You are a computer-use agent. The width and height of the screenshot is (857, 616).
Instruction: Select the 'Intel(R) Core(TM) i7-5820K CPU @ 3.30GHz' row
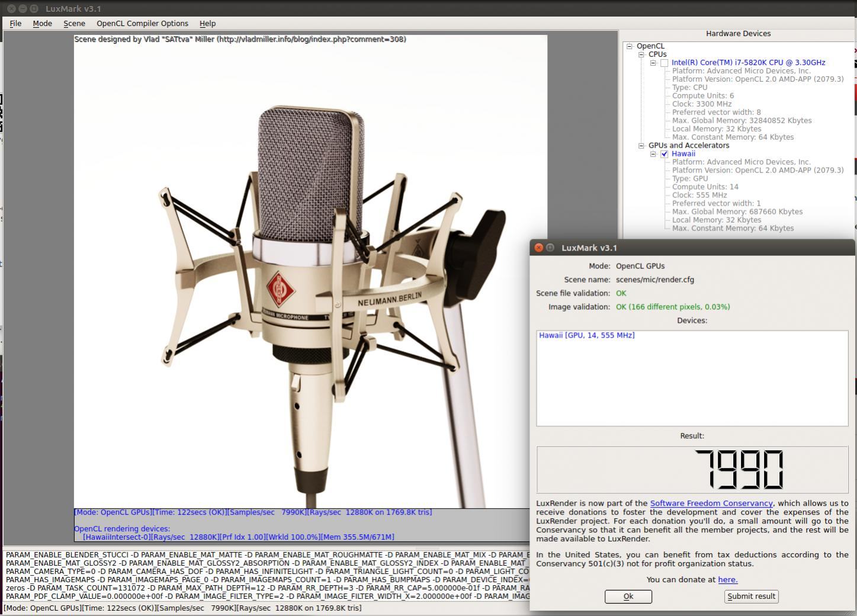pyautogui.click(x=748, y=62)
